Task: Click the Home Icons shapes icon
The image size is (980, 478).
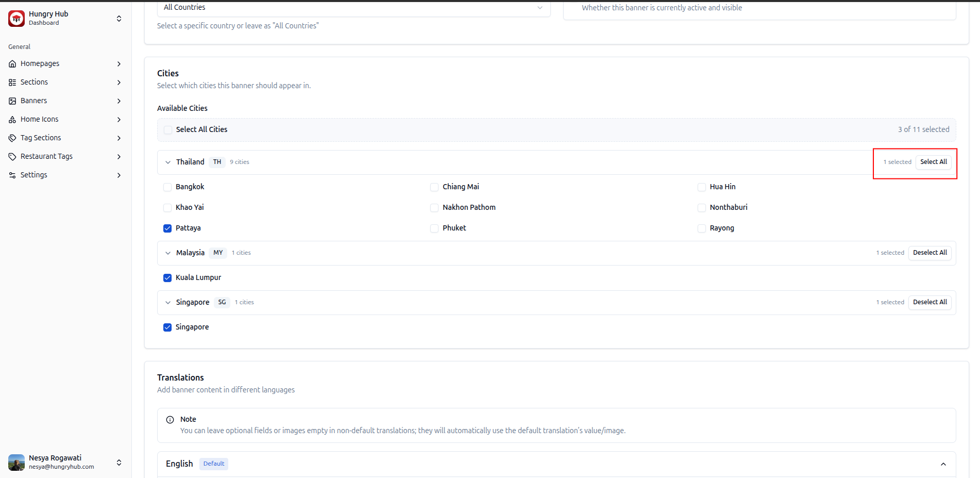Action: [x=12, y=120]
